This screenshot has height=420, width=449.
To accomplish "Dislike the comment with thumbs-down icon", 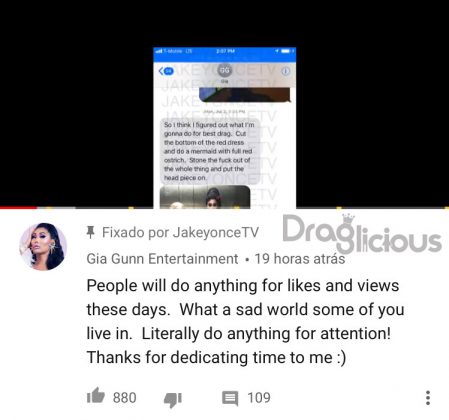I will coord(173,399).
